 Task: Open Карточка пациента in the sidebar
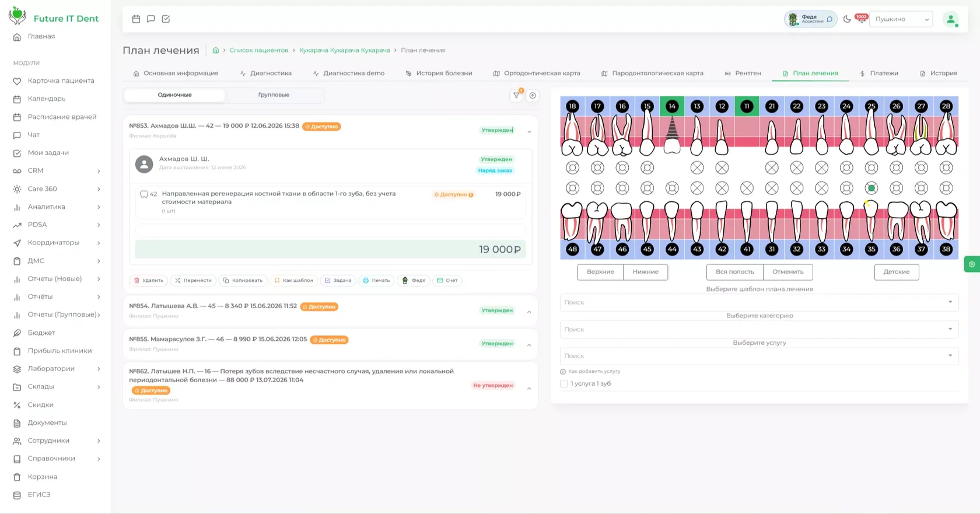pyautogui.click(x=61, y=81)
